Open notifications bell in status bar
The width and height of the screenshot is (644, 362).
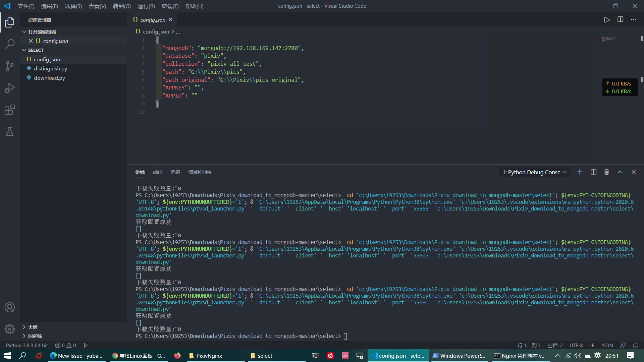click(635, 345)
